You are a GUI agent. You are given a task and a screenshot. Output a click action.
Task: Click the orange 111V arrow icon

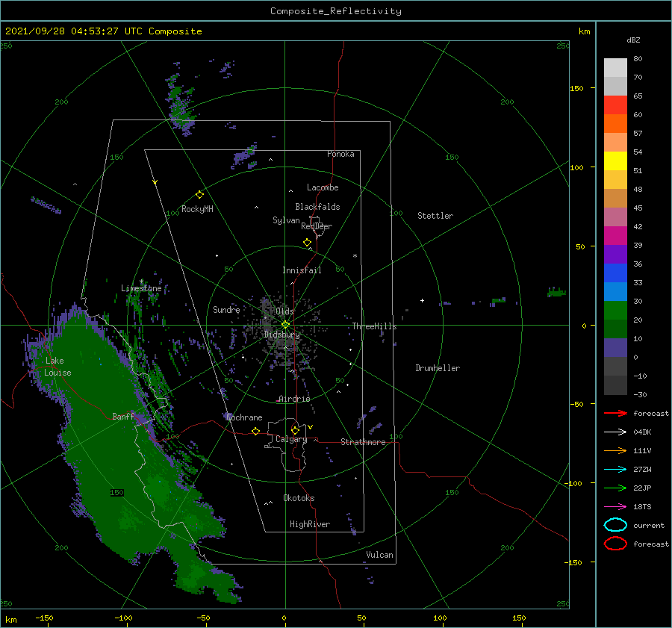[615, 450]
